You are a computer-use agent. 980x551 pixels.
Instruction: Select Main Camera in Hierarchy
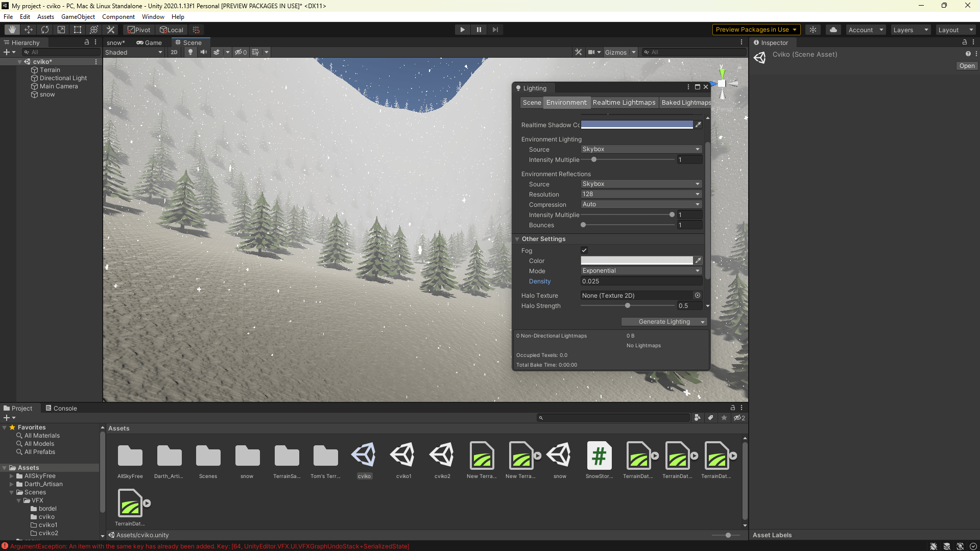point(59,86)
